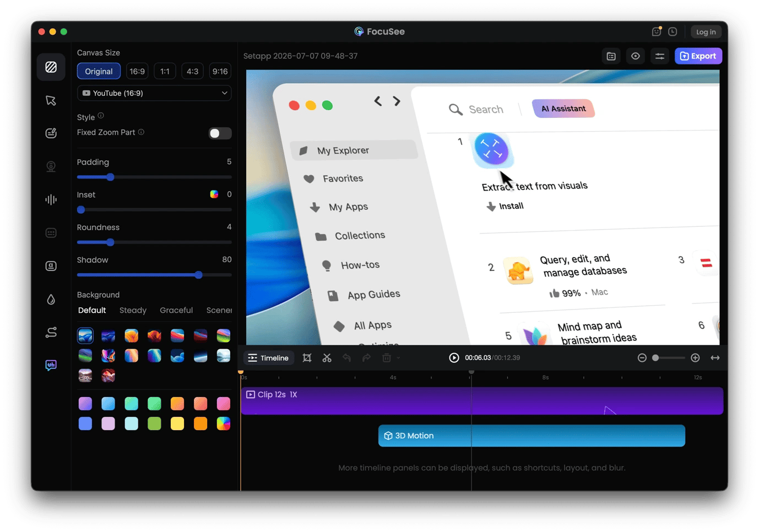Click the Padding slider handle
759x532 pixels.
[x=110, y=177]
